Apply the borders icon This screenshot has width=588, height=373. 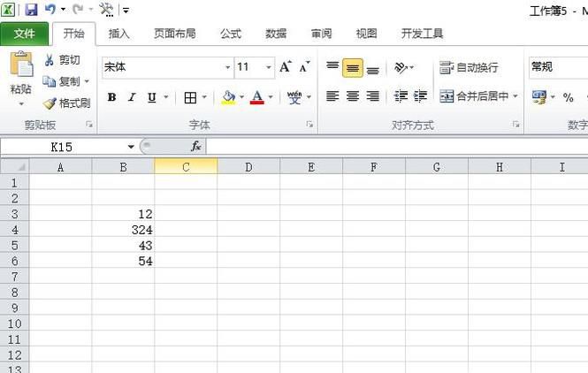tap(190, 97)
